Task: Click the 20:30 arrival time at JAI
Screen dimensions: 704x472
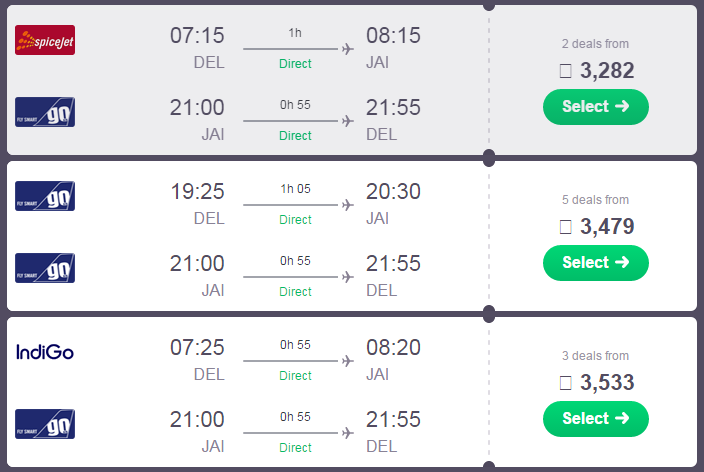Action: point(393,191)
